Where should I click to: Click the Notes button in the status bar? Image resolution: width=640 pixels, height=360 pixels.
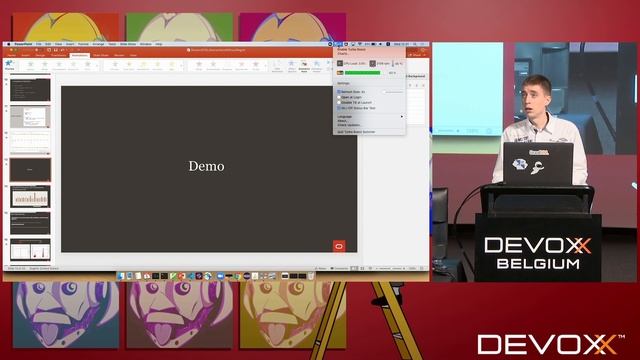pyautogui.click(x=321, y=269)
